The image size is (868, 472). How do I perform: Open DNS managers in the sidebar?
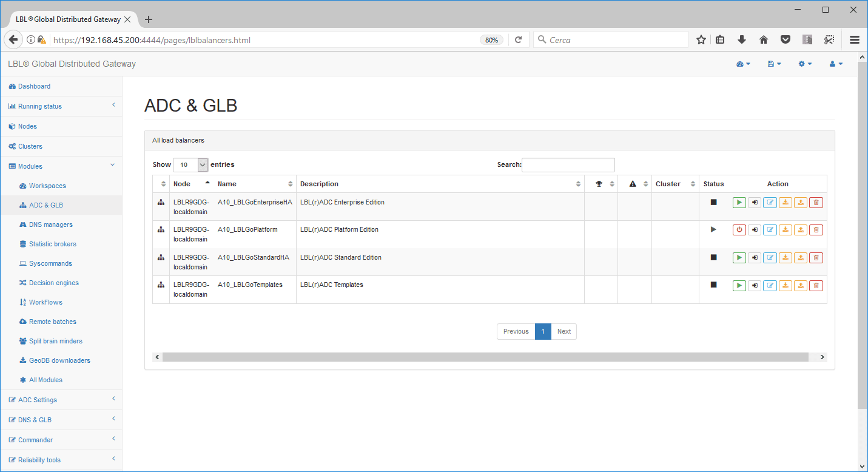(50, 224)
